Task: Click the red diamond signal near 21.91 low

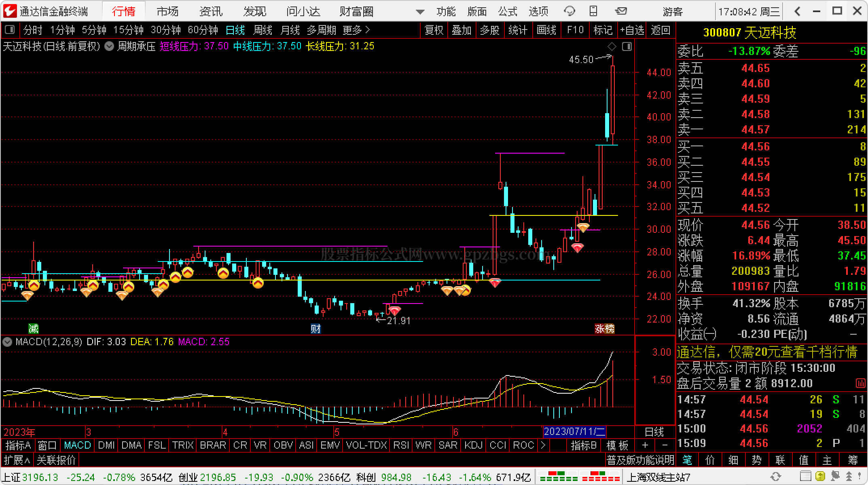Action: (394, 310)
